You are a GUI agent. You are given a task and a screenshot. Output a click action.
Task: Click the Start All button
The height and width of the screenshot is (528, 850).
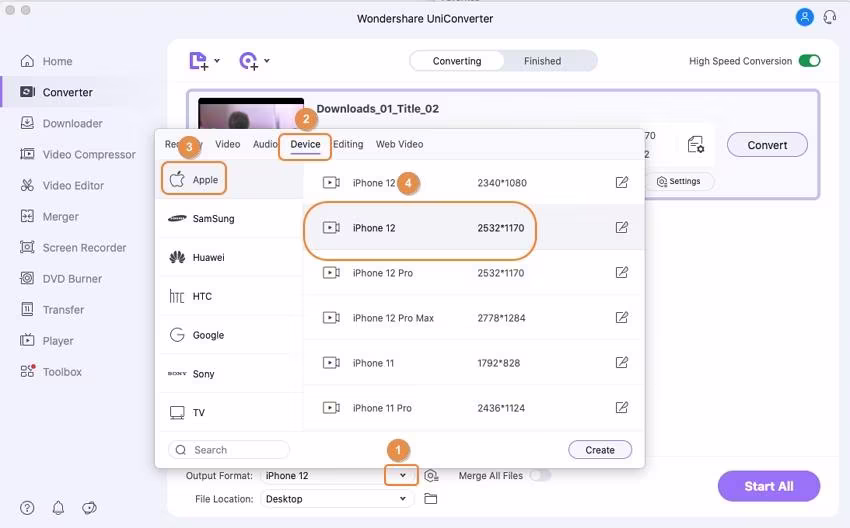[x=769, y=486]
